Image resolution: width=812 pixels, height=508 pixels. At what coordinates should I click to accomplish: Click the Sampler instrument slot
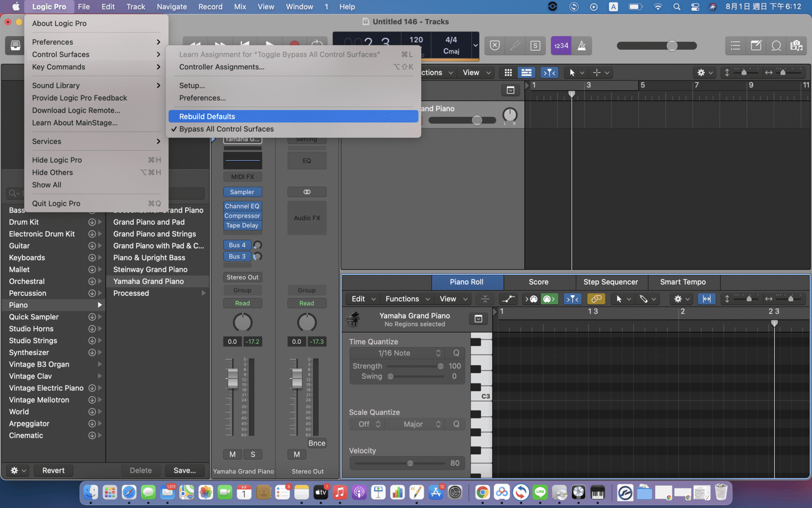pyautogui.click(x=243, y=192)
